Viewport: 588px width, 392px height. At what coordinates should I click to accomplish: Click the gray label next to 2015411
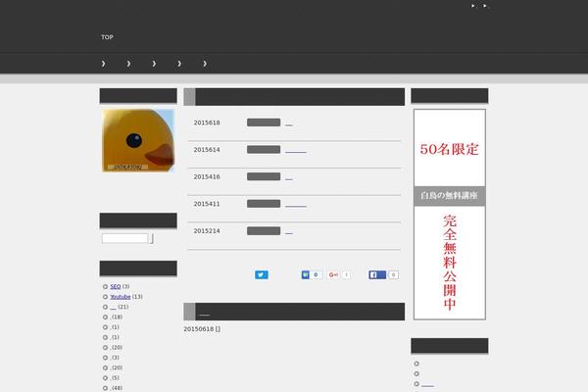264,203
